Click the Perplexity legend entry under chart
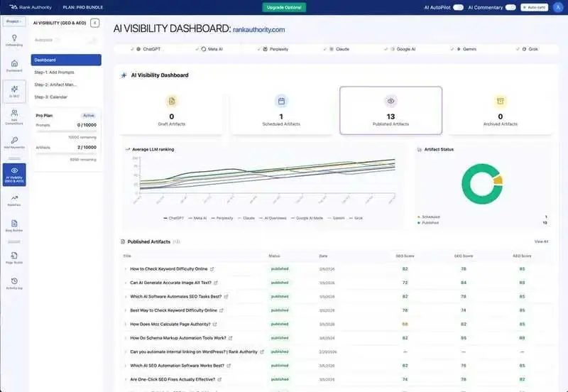This screenshot has width=568, height=392. [x=222, y=218]
